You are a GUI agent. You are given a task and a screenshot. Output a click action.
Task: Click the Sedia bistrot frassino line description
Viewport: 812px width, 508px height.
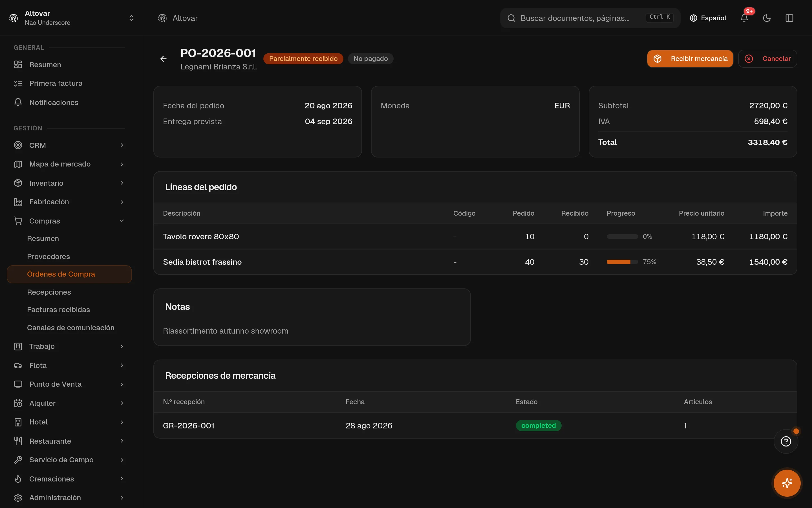click(202, 262)
